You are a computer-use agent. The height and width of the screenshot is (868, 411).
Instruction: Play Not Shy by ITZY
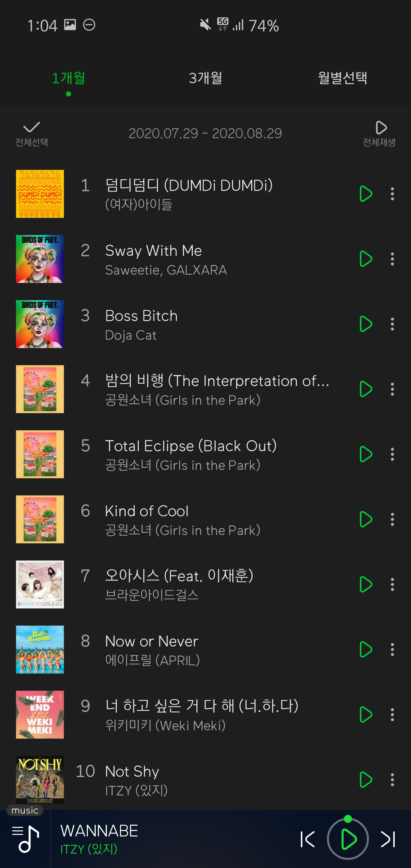tap(366, 779)
